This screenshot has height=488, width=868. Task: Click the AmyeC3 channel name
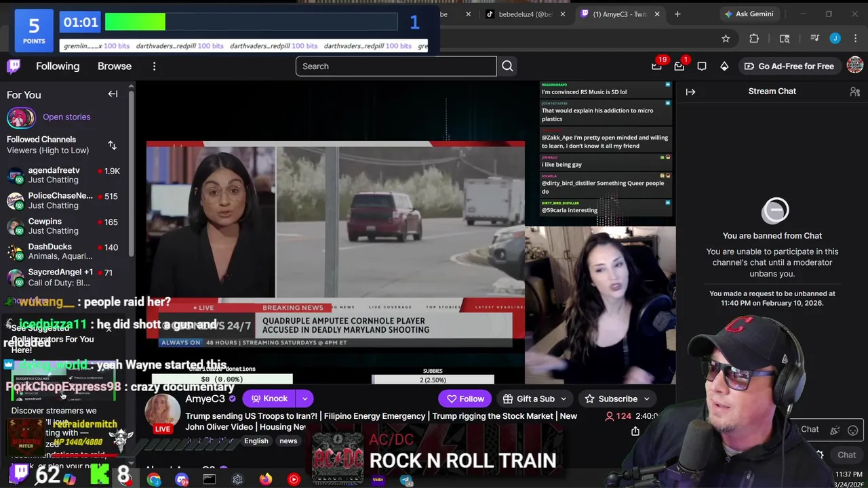(x=205, y=399)
